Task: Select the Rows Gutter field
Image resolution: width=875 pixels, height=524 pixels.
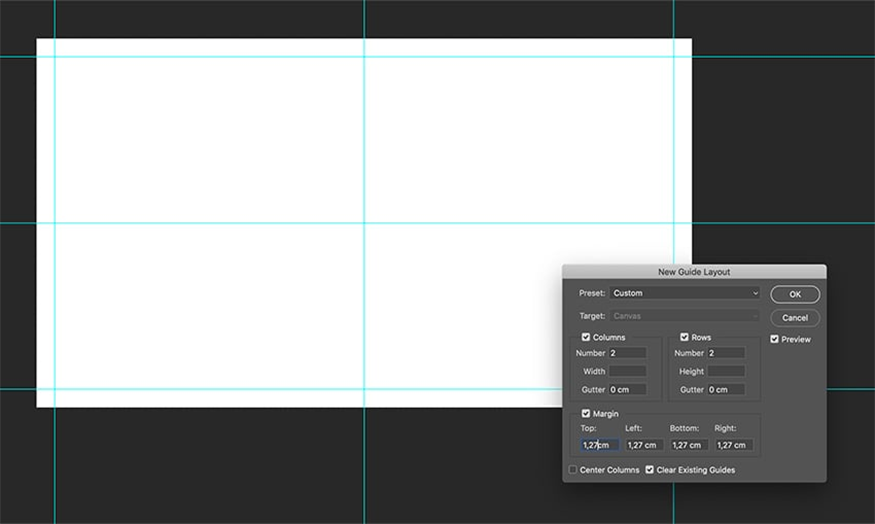Action: coord(726,389)
